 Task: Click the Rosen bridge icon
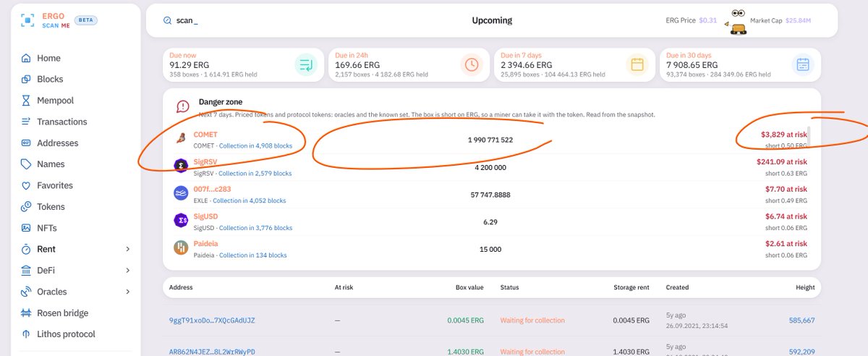[26, 313]
